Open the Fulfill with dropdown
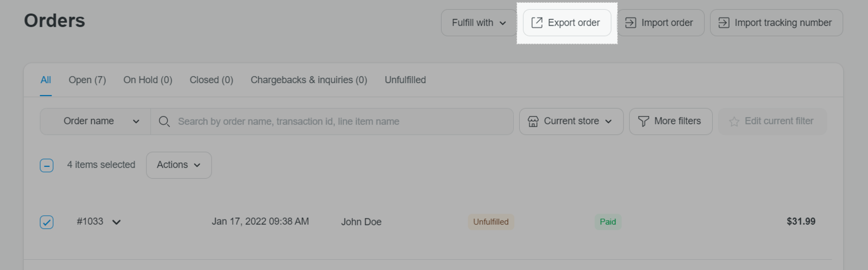Image resolution: width=868 pixels, height=270 pixels. tap(478, 23)
